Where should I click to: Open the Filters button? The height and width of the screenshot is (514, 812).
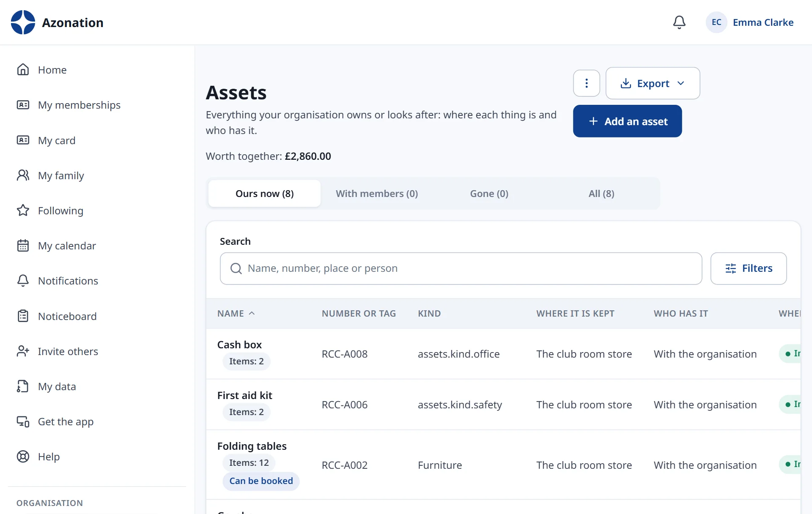[749, 268]
